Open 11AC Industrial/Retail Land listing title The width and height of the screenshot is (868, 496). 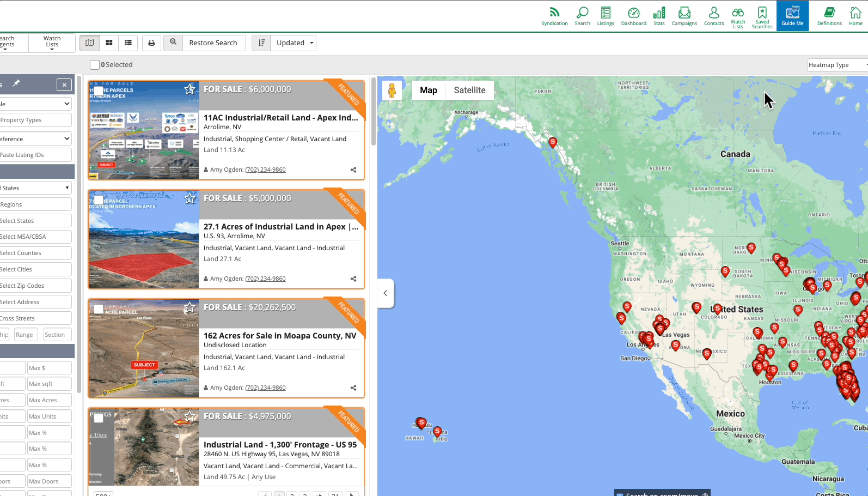(x=281, y=118)
